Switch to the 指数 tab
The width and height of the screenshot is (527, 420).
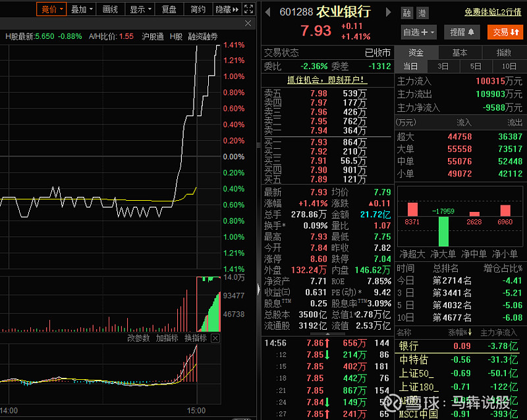[x=504, y=53]
